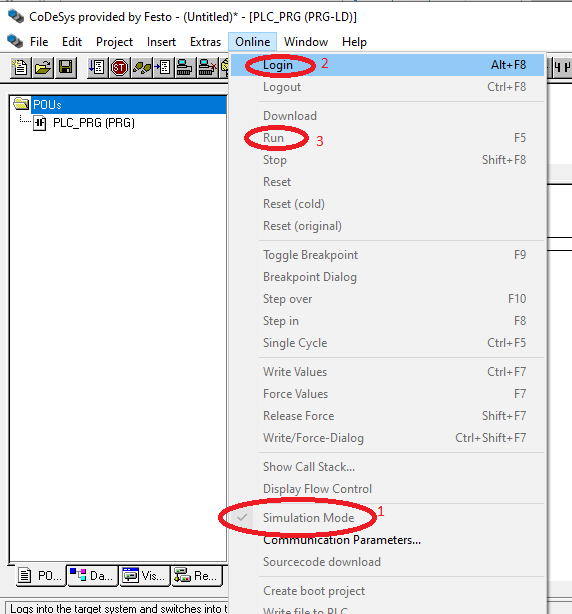The image size is (572, 614).
Task: Click the red ST stop sign icon
Action: [x=119, y=68]
